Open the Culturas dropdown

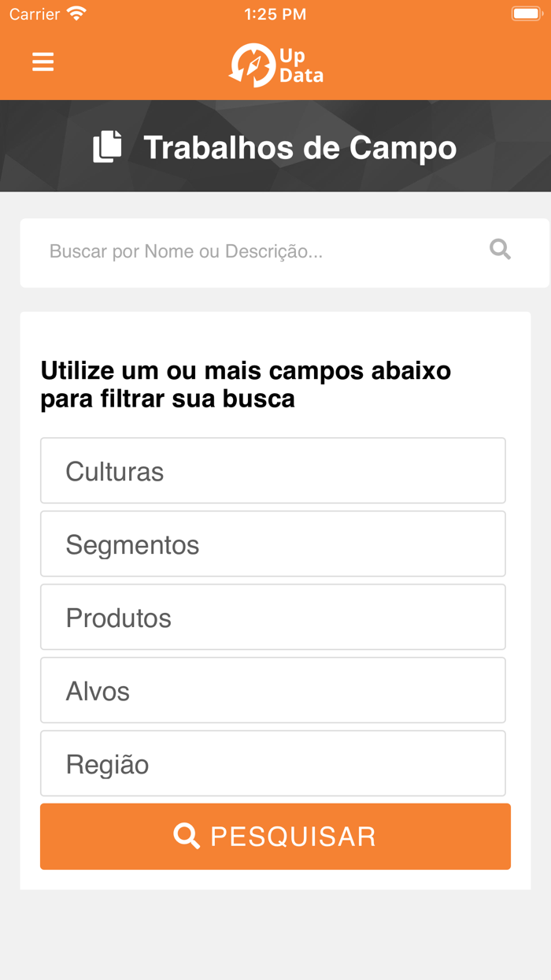[x=273, y=470]
